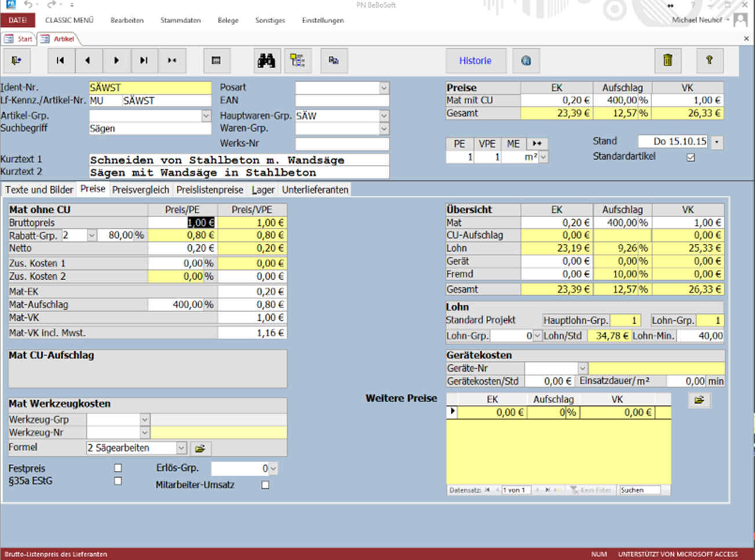Go to the previous record arrow
The width and height of the screenshot is (755, 560).
pyautogui.click(x=88, y=61)
